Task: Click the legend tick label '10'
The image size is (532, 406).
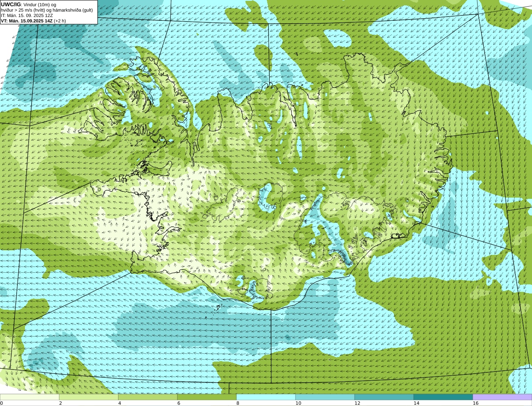Action: [298, 403]
